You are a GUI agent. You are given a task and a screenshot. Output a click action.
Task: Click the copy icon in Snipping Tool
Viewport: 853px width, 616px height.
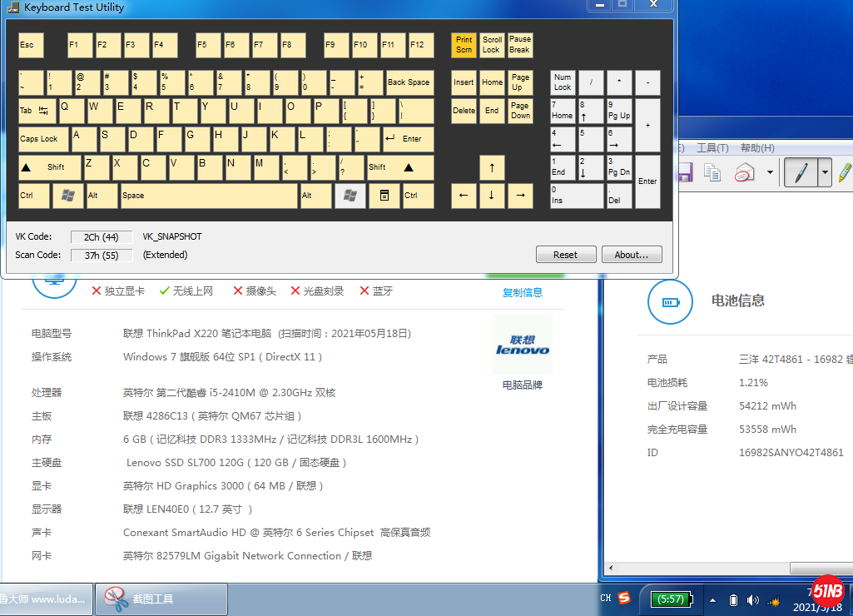click(x=712, y=172)
